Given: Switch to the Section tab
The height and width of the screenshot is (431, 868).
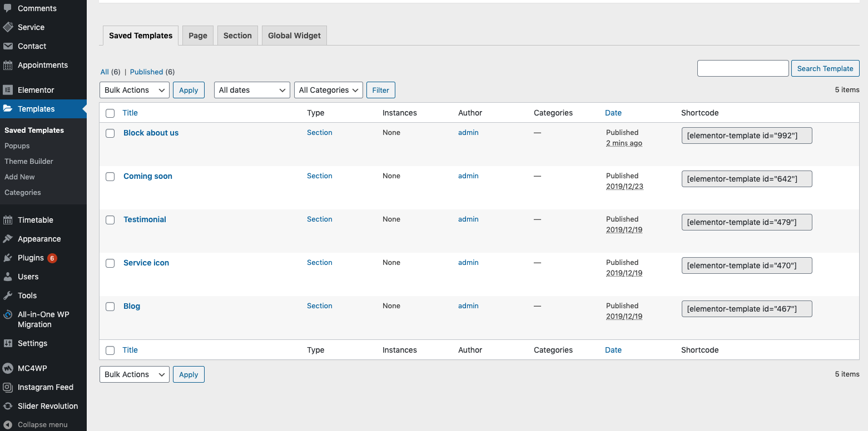Looking at the screenshot, I should click(237, 36).
